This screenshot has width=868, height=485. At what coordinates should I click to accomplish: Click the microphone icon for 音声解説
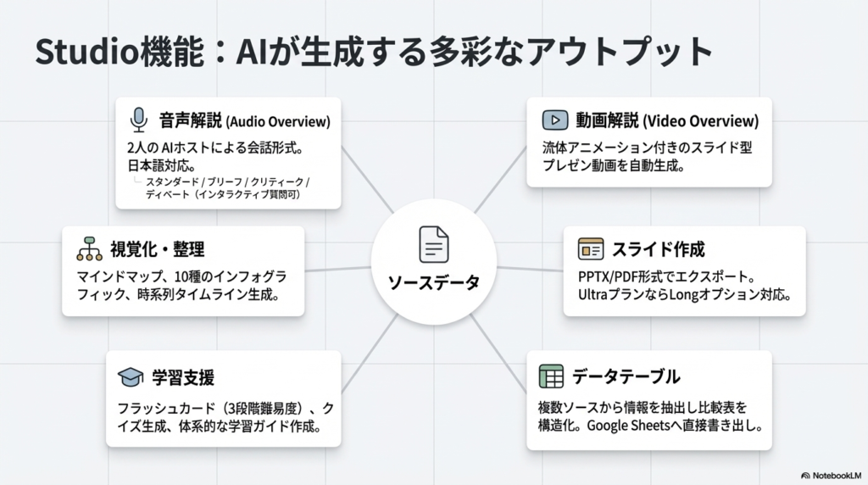pyautogui.click(x=139, y=120)
